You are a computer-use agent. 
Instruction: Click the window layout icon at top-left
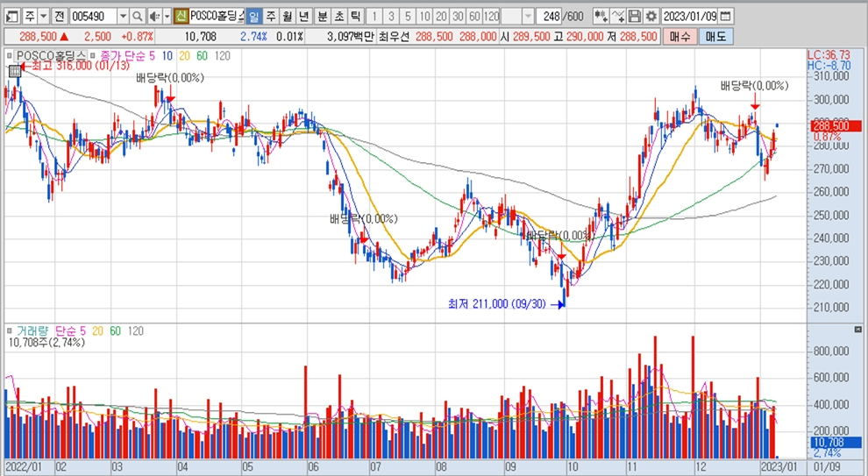(11, 17)
